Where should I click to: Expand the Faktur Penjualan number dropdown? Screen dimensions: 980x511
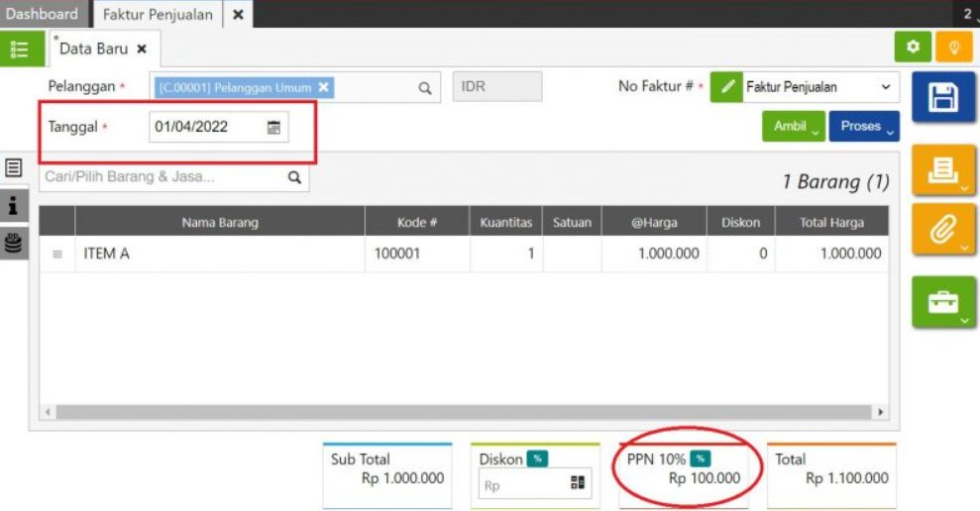tap(885, 87)
